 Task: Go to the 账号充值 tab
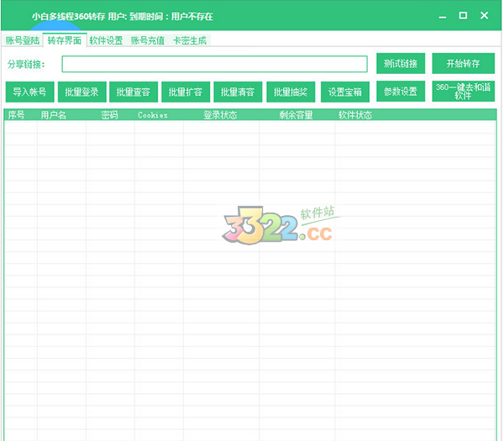coord(148,40)
